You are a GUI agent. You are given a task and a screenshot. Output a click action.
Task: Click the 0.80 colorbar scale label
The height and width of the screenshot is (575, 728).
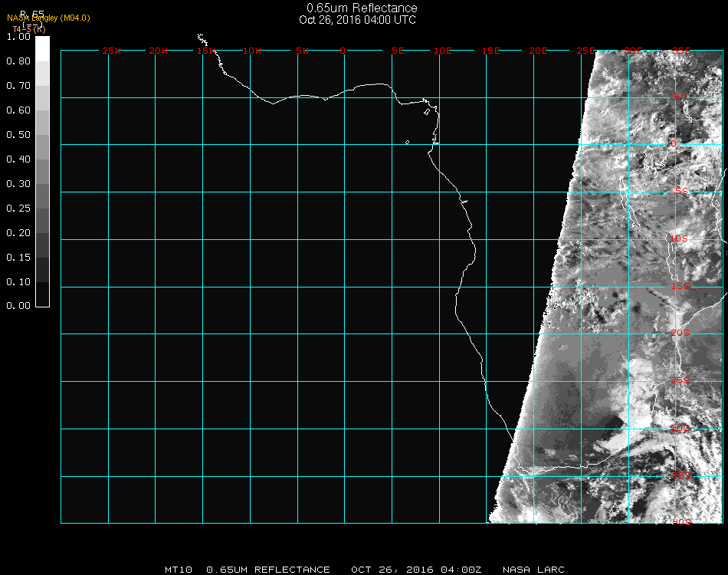coord(18,61)
